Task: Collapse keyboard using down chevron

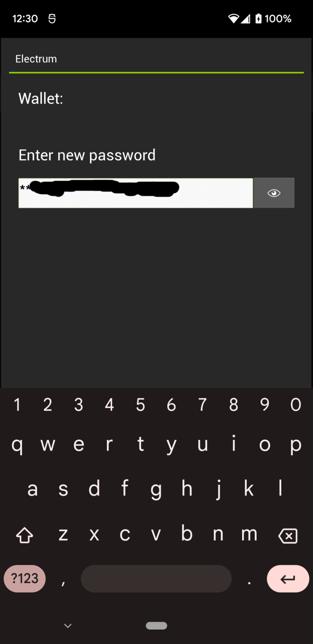Action: point(68,626)
